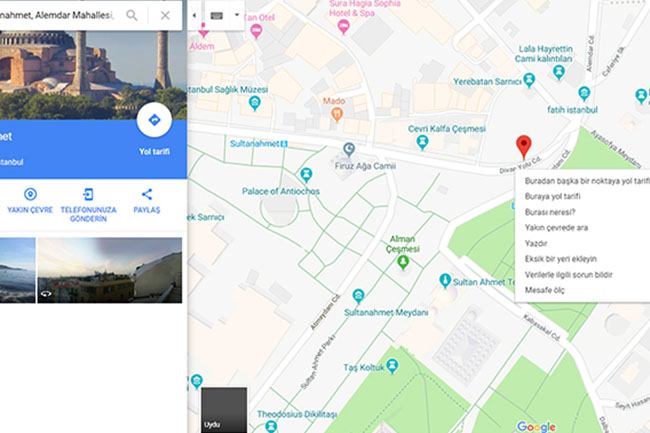
Task: Select "Mesafe ölç" in context menu
Action: click(544, 290)
